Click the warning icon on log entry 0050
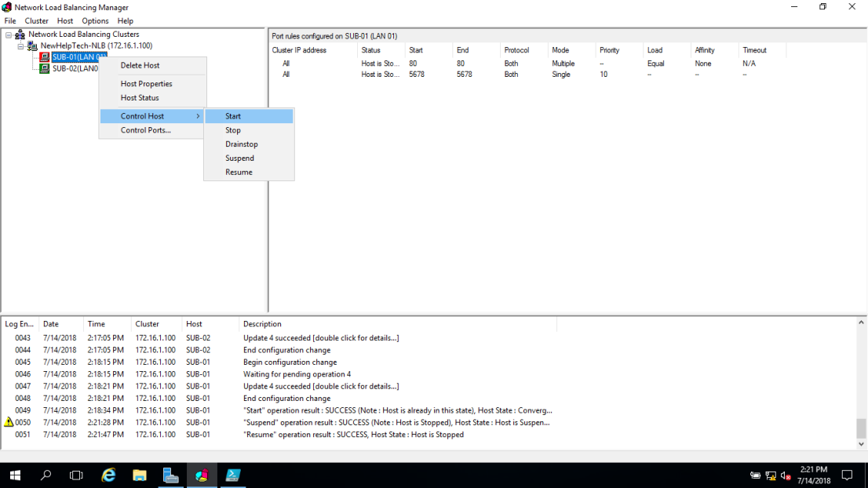The image size is (868, 488). point(9,422)
